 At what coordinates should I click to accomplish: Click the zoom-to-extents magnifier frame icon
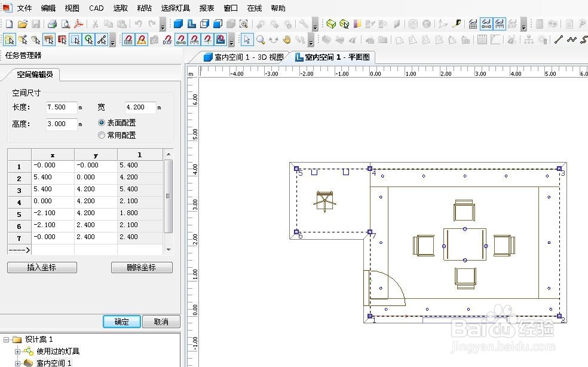pos(244,24)
